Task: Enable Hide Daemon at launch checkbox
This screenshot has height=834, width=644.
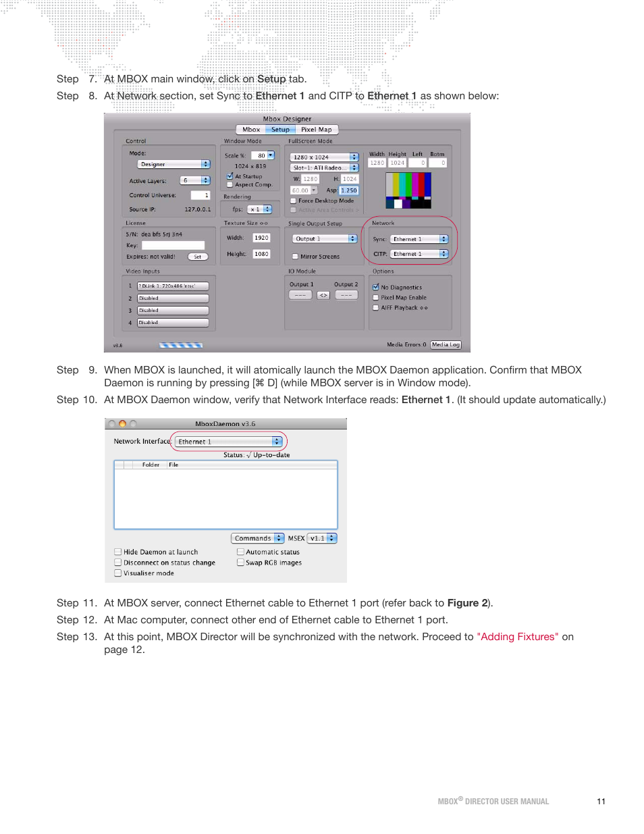Action: [118, 552]
